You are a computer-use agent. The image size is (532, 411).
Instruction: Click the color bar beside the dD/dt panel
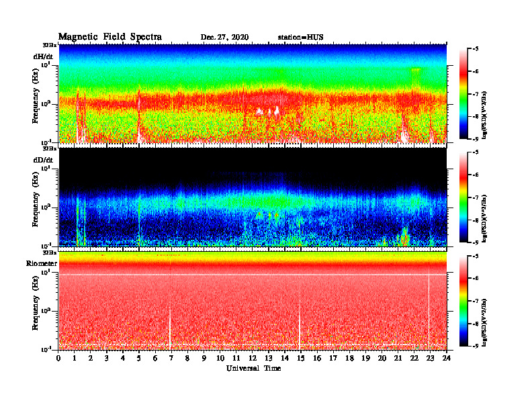coord(463,197)
